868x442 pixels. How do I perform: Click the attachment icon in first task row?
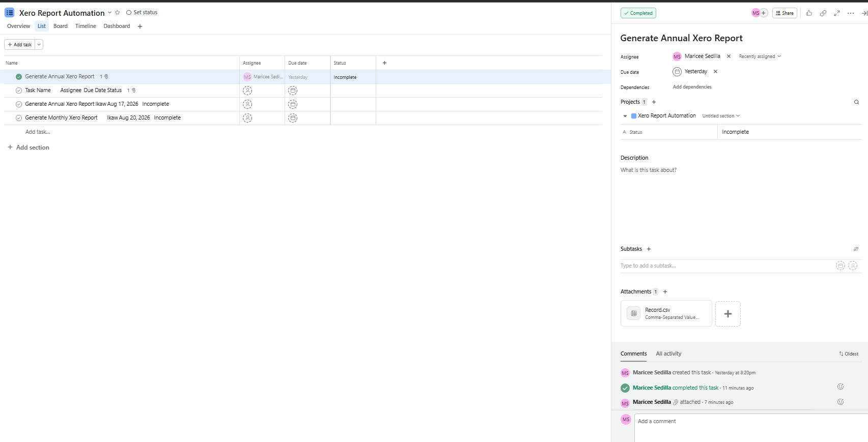point(106,77)
